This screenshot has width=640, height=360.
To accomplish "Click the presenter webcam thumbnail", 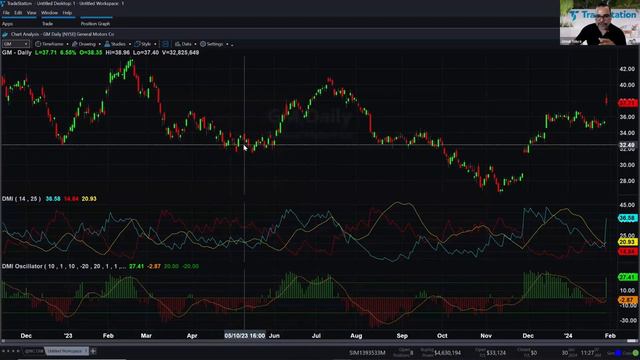I will tap(600, 22).
